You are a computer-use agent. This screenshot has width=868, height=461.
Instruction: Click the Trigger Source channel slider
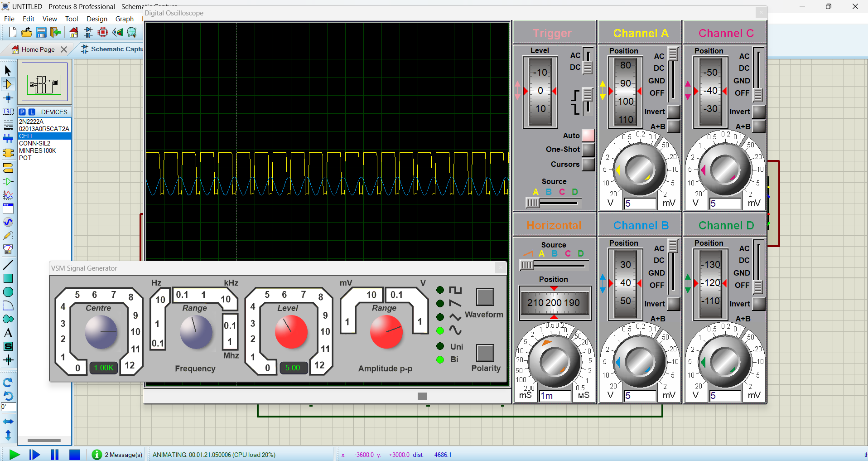tap(533, 203)
